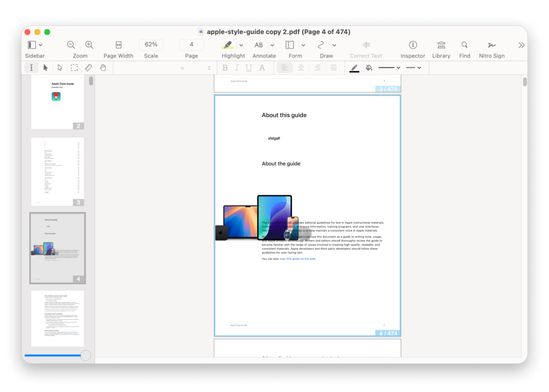Select the page 4 thumbnail
Image resolution: width=549 pixels, height=392 pixels.
[57, 248]
